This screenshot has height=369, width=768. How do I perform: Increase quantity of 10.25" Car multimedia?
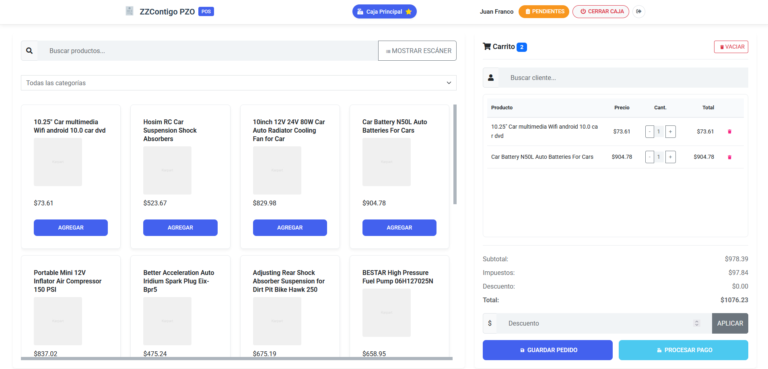click(671, 131)
